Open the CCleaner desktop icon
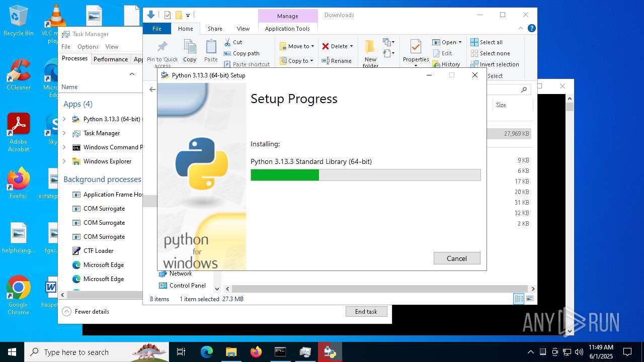Viewport: 644px width, 362px height. [18, 75]
